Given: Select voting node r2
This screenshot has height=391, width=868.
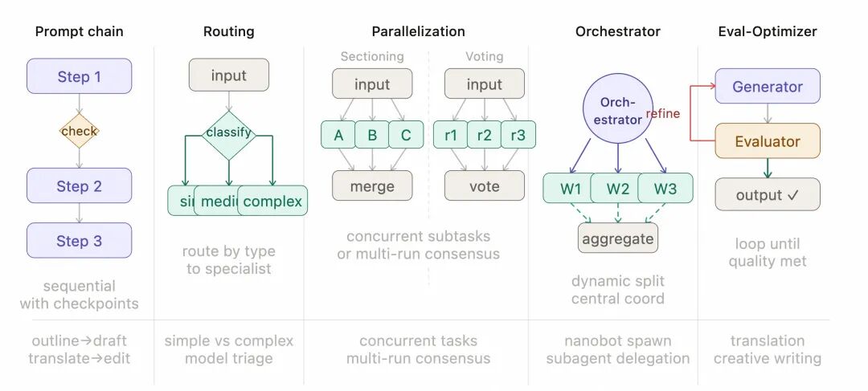Looking at the screenshot, I should point(484,135).
